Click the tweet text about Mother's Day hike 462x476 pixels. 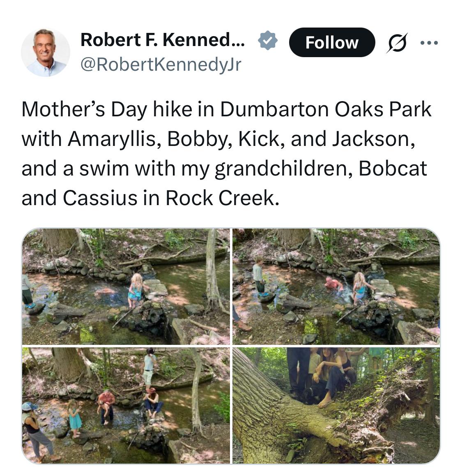(226, 153)
